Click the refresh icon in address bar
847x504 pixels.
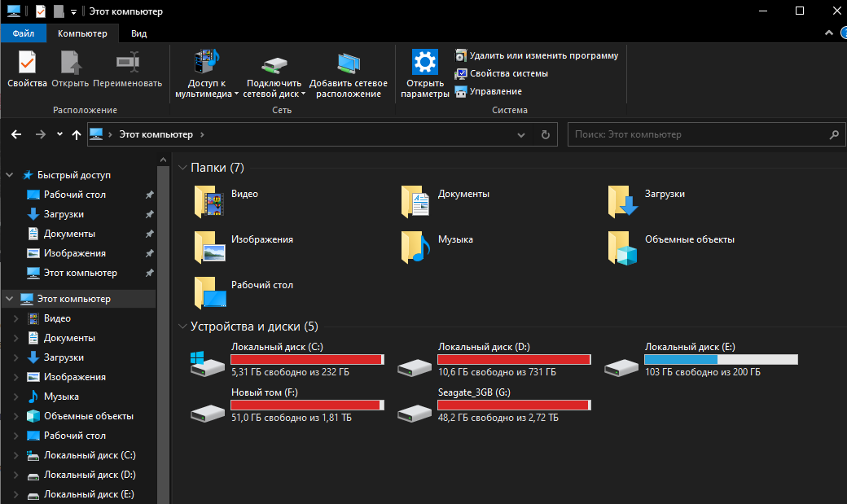pyautogui.click(x=546, y=134)
